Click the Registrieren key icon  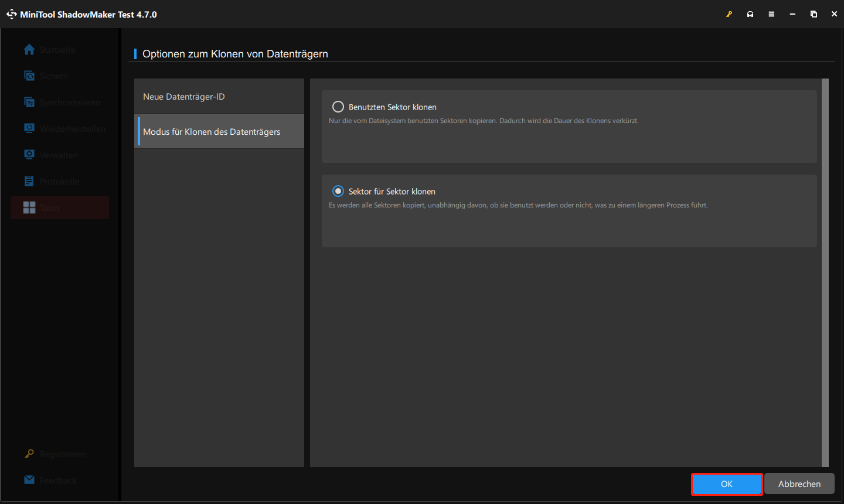[x=29, y=454]
